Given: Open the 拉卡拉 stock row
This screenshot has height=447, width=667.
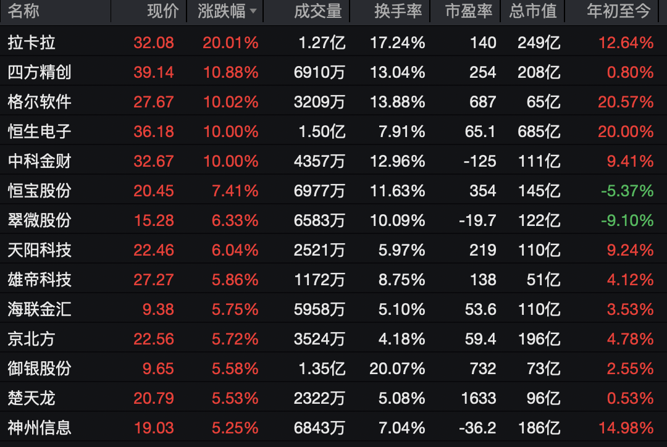Looking at the screenshot, I should click(x=32, y=43).
